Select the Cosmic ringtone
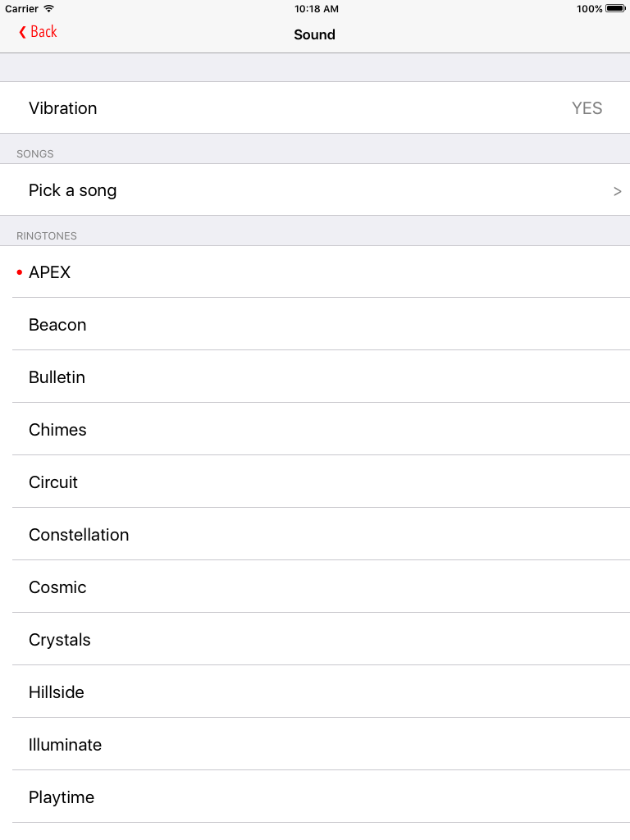 (57, 587)
